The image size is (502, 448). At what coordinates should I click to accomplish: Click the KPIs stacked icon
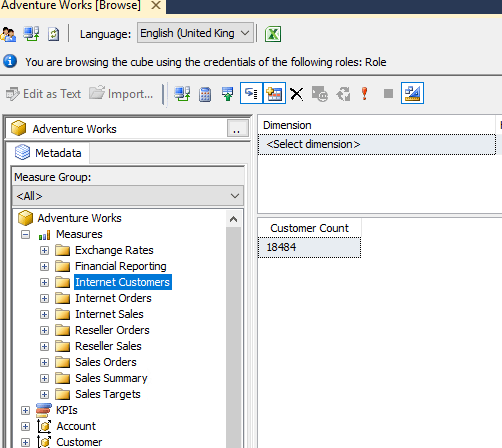(x=44, y=410)
